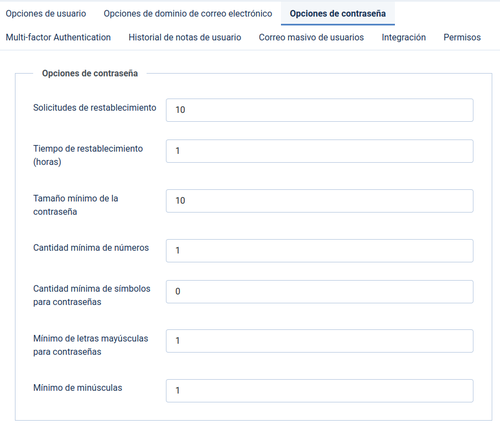Open the Permisos tab
The height and width of the screenshot is (424, 500).
click(x=462, y=37)
